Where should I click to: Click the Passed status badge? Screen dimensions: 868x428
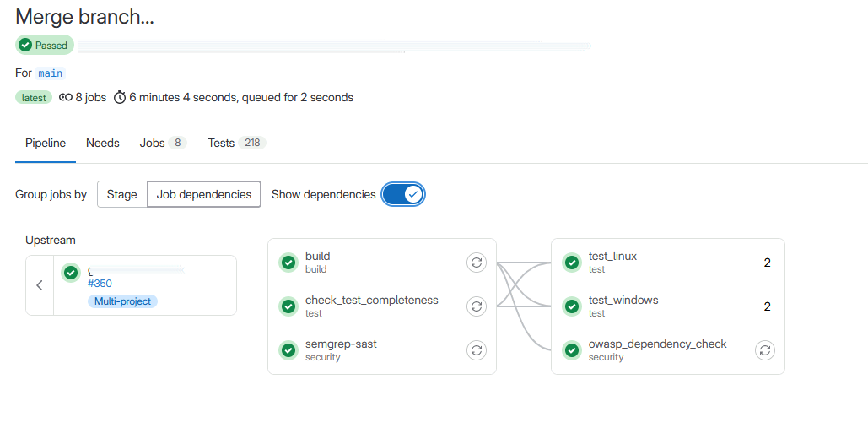click(x=44, y=46)
